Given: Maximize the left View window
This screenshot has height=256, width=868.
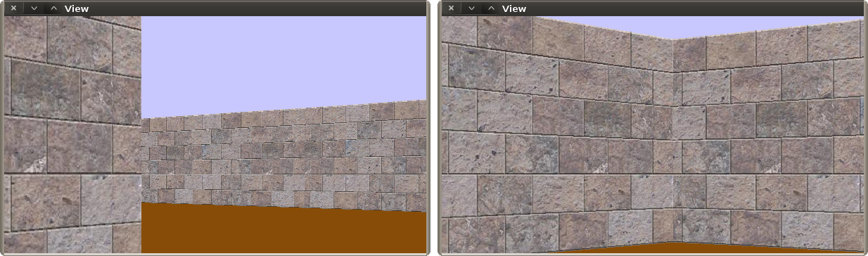Looking at the screenshot, I should click(x=53, y=8).
